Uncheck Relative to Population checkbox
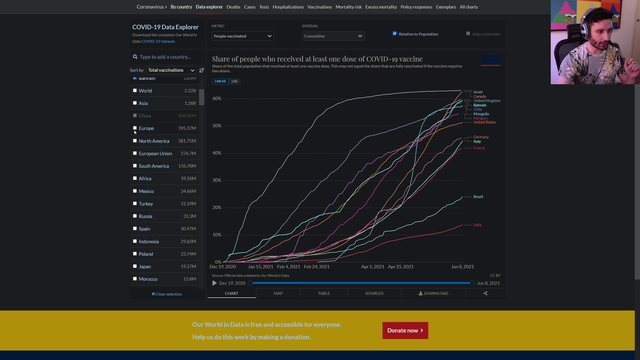 395,34
